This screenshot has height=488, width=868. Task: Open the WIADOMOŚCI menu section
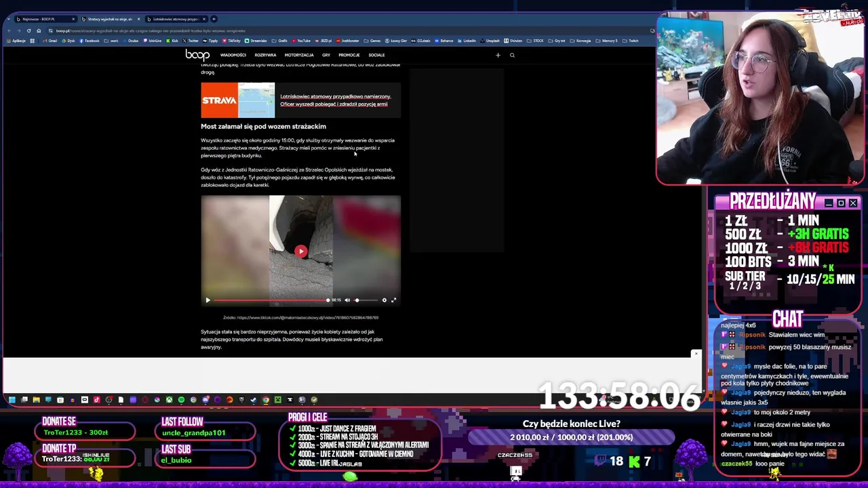pyautogui.click(x=233, y=55)
